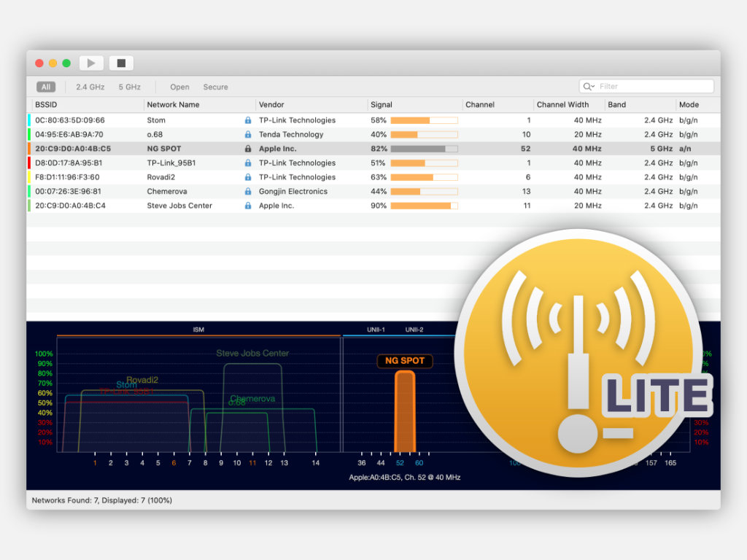This screenshot has width=747, height=560.
Task: Click the cyan color marker for Stom
Action: tap(29, 120)
